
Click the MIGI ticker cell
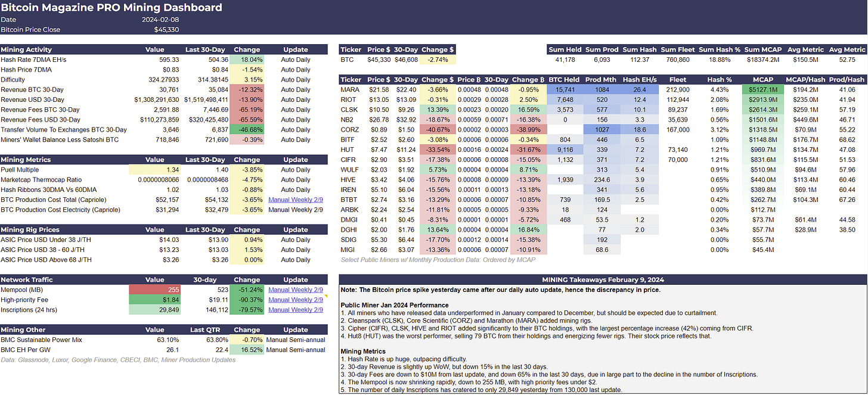click(348, 250)
